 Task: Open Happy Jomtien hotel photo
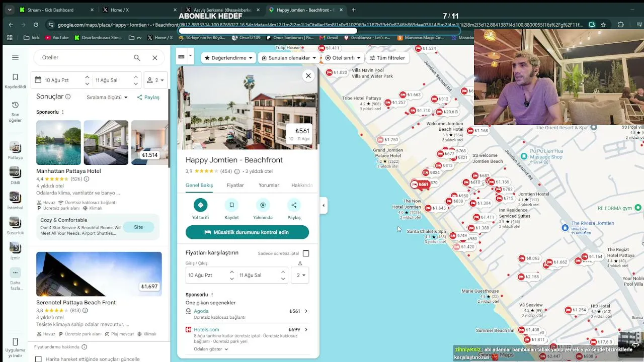(248, 108)
